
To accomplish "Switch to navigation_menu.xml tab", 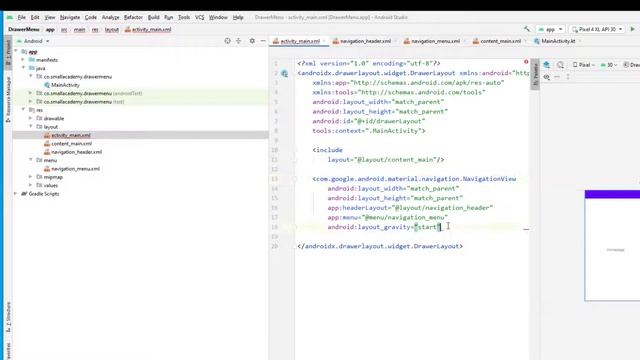I will (x=435, y=41).
